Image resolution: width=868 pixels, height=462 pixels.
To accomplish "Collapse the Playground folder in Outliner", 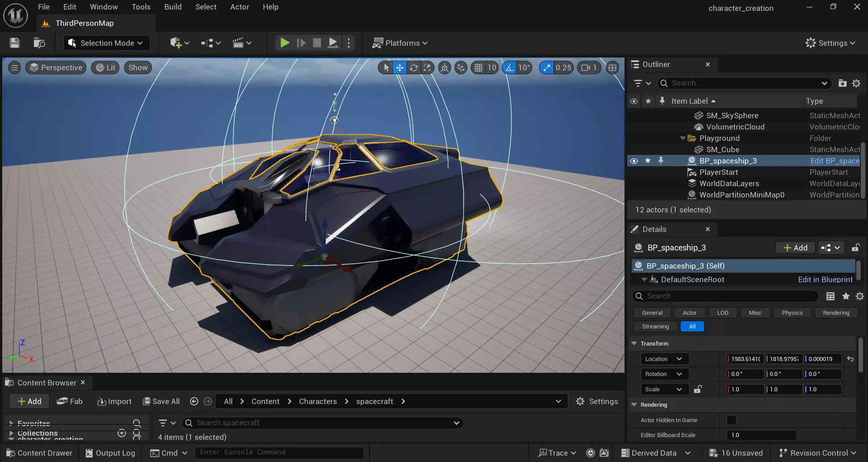I will (682, 138).
